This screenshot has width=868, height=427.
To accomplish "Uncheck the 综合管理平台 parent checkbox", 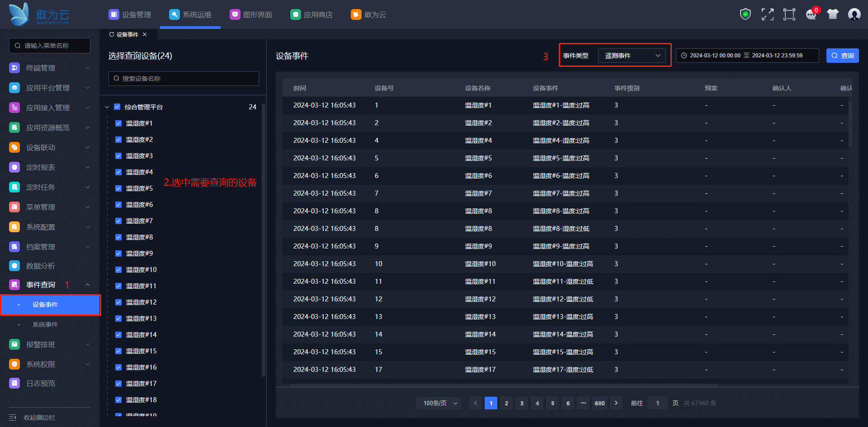I will coord(117,107).
